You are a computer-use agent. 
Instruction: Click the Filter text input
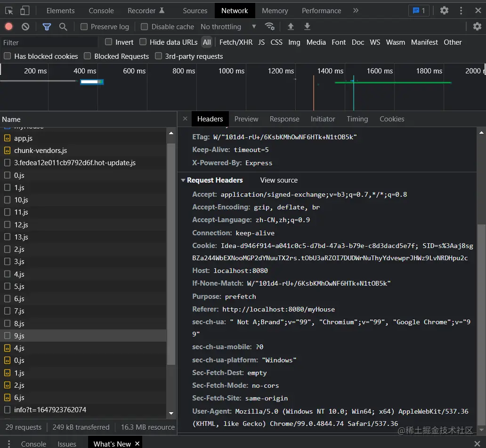[49, 42]
